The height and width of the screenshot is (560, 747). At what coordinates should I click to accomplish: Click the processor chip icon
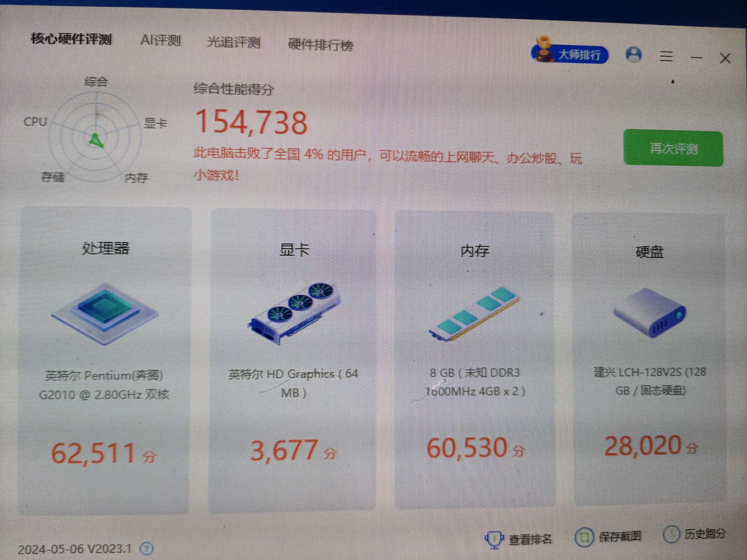coord(104,314)
